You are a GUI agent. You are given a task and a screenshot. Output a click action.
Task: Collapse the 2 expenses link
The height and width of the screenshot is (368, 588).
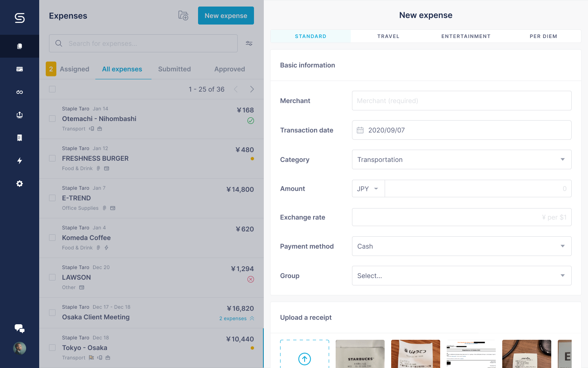(236, 319)
